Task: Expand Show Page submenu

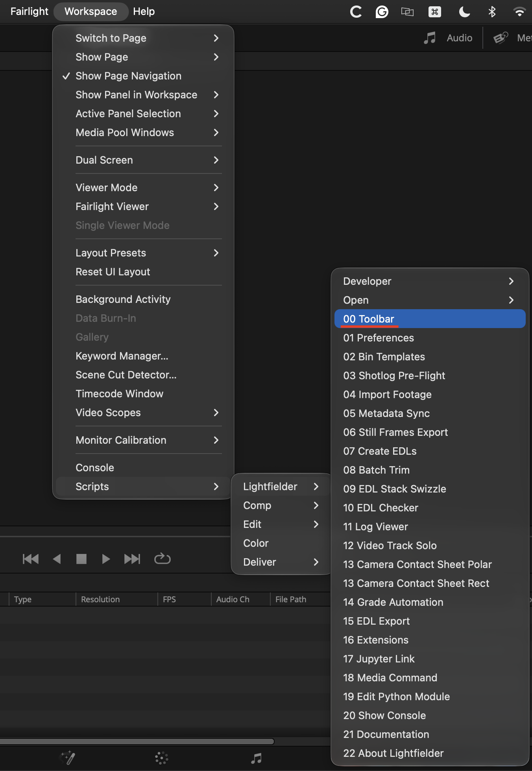Action: coord(143,57)
